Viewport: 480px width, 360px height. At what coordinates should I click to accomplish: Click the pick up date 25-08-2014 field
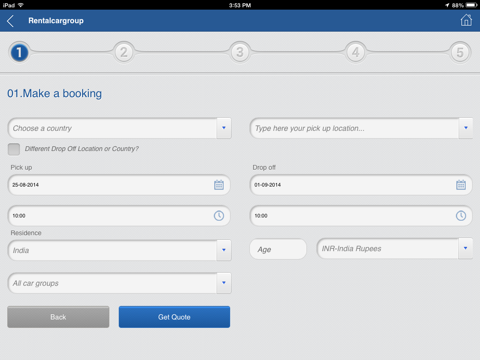[x=119, y=185]
